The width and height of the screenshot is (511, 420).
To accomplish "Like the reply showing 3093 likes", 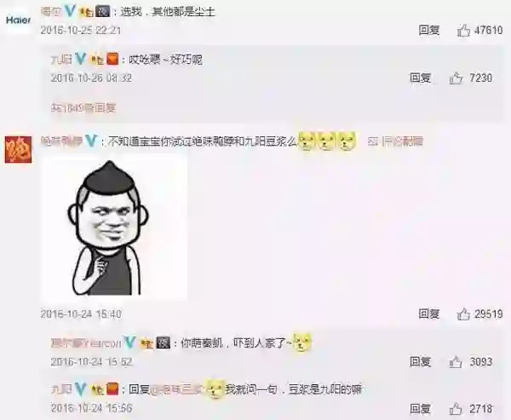I will 456,362.
